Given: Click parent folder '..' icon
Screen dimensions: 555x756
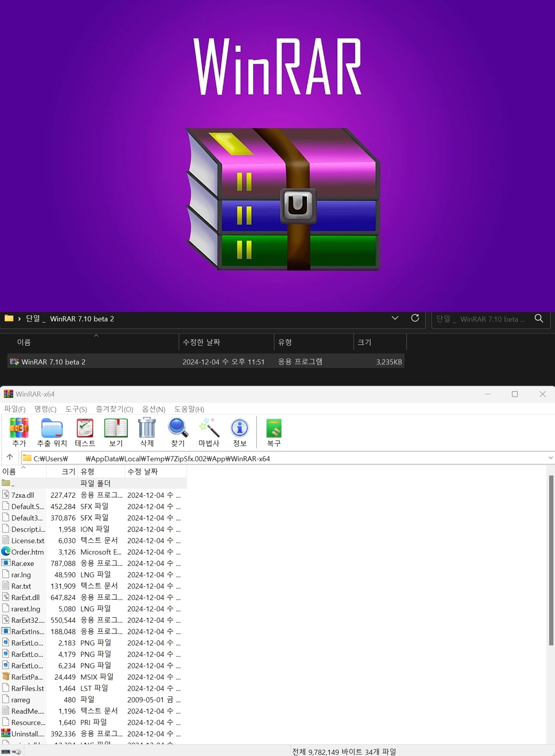Looking at the screenshot, I should click(6, 483).
